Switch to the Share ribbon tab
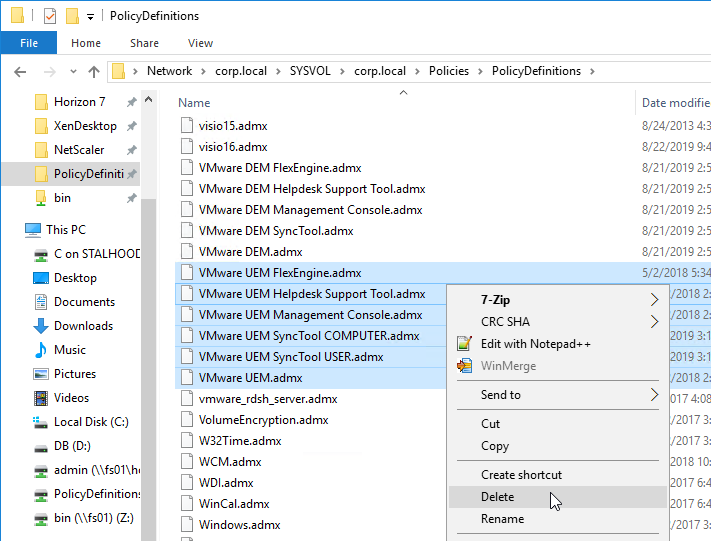Image resolution: width=711 pixels, height=541 pixels. click(144, 43)
